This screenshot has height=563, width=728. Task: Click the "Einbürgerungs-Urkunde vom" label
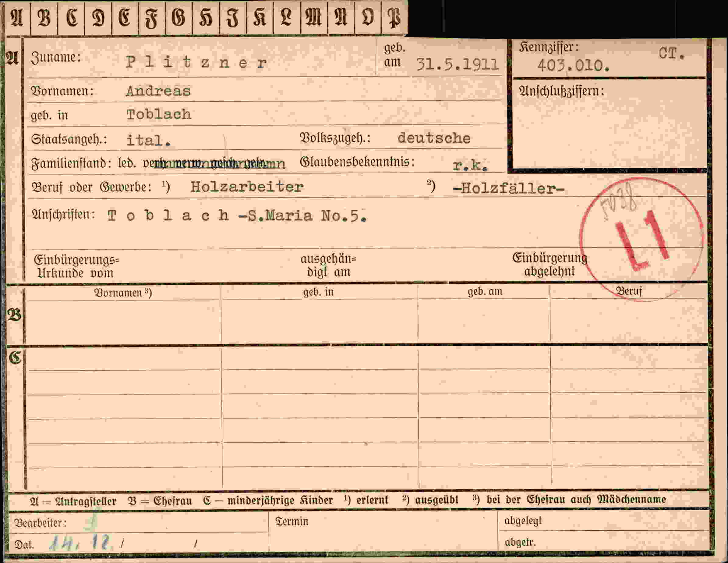pos(76,266)
